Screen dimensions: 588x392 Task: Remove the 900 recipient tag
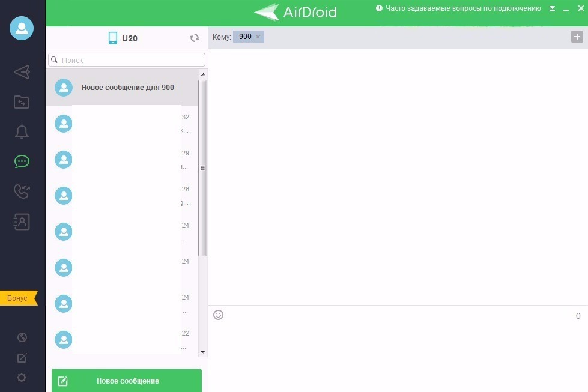tap(258, 37)
